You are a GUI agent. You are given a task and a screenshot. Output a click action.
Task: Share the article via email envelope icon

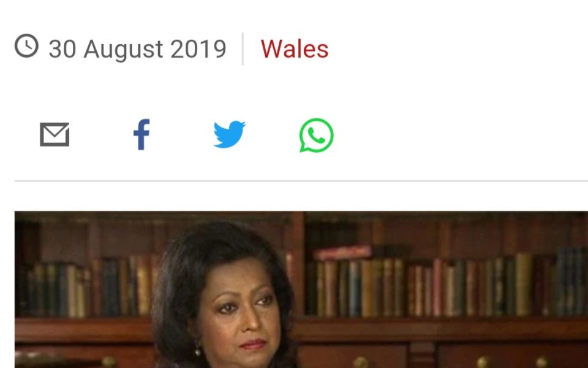click(x=55, y=134)
